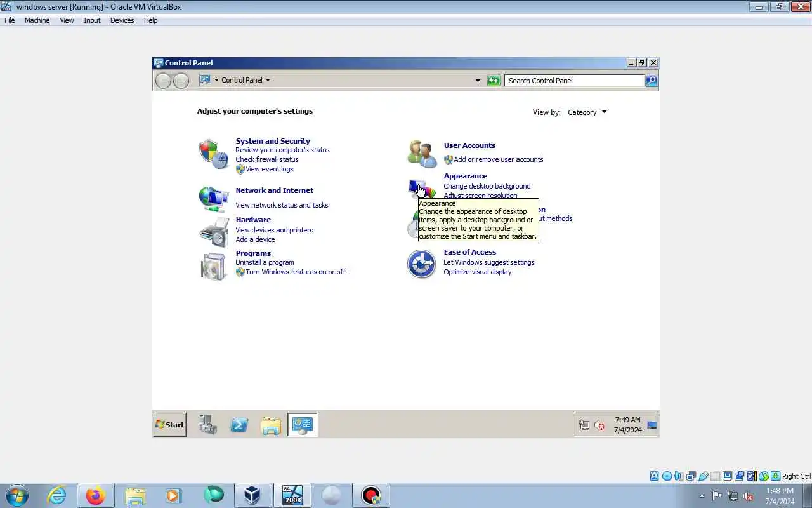
Task: Open the System and Security heading link
Action: [x=273, y=141]
